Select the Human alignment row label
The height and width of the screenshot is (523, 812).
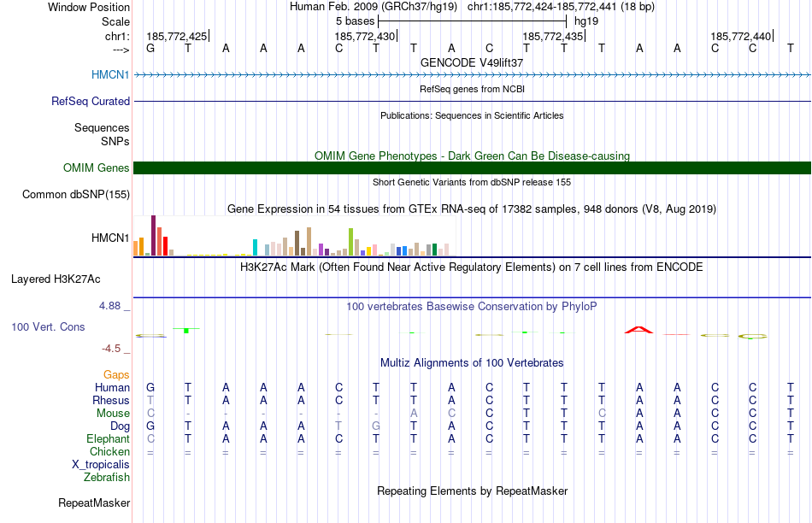tap(112, 387)
